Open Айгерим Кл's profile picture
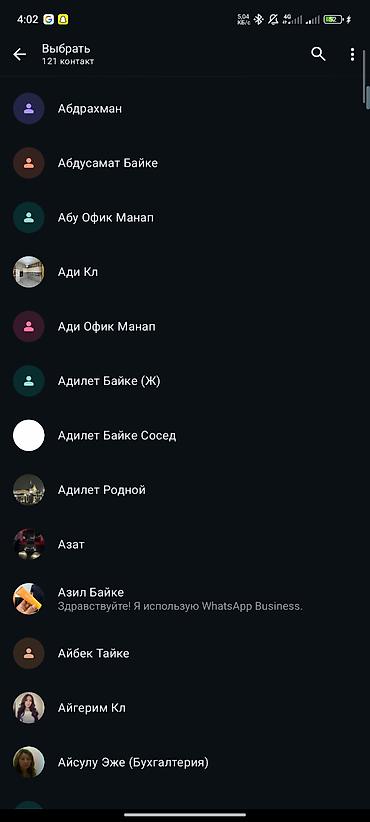This screenshot has width=370, height=822. [x=28, y=708]
